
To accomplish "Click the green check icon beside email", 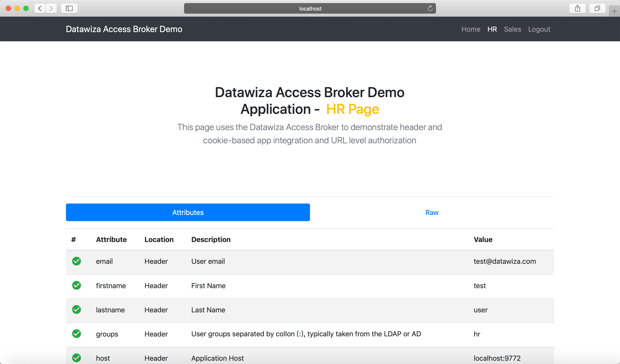I will [x=76, y=261].
